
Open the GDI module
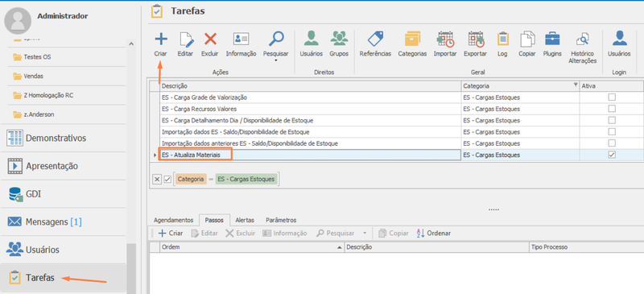tap(64, 194)
